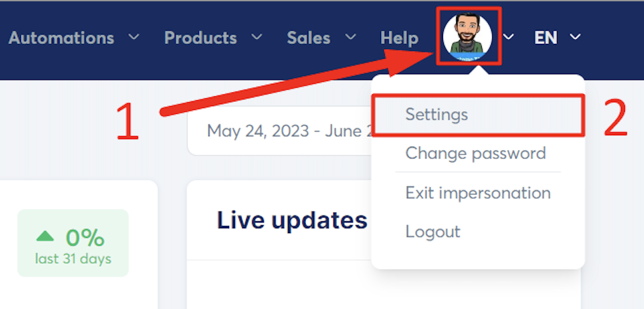Expand the arrow next to Products
The image size is (644, 309).
257,37
